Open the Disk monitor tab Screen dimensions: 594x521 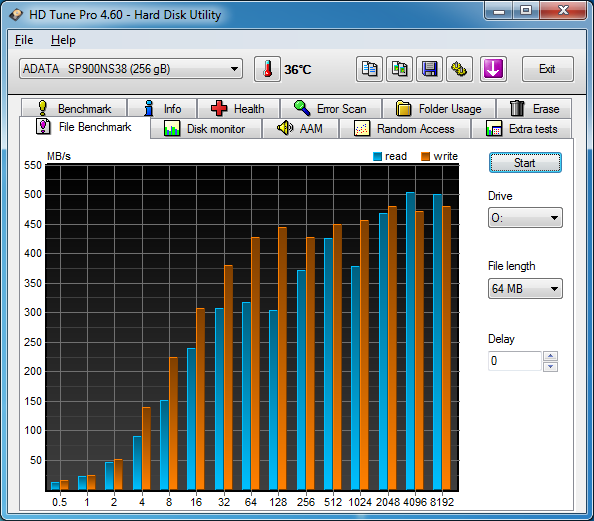206,129
